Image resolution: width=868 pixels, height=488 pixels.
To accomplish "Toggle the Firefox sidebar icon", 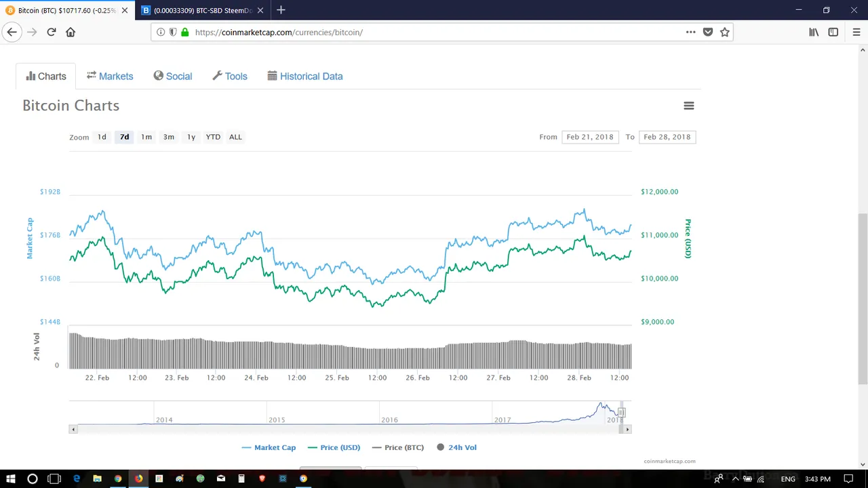I will [x=833, y=32].
